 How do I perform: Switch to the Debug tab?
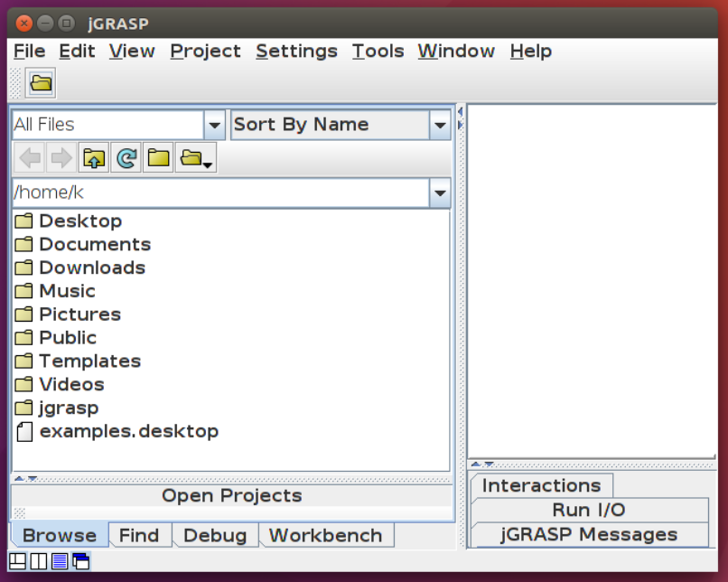point(215,535)
